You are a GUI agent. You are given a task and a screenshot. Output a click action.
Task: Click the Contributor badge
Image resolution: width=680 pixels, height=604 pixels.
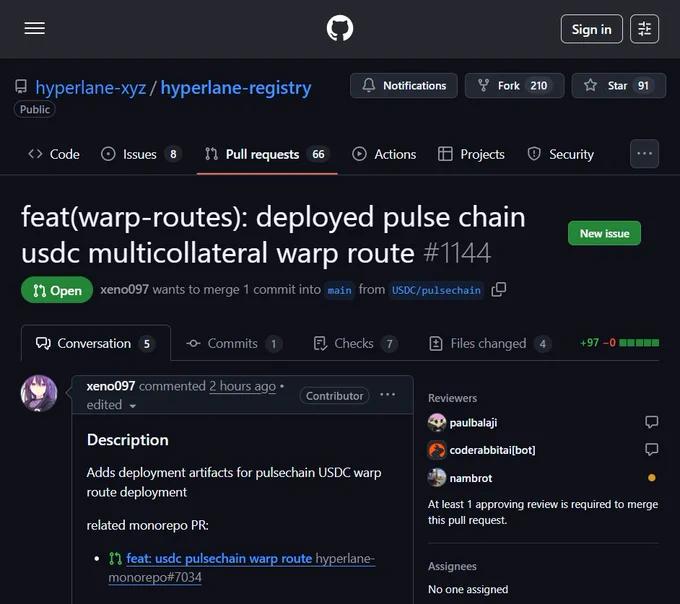[334, 395]
